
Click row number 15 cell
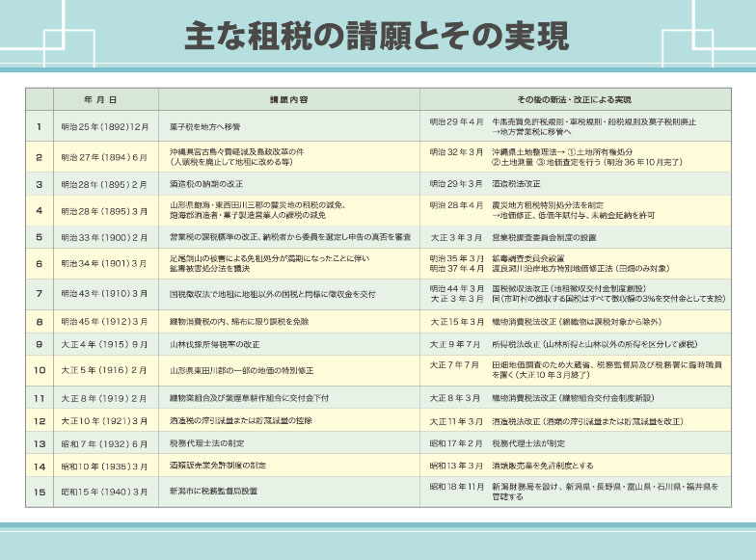[x=40, y=491]
